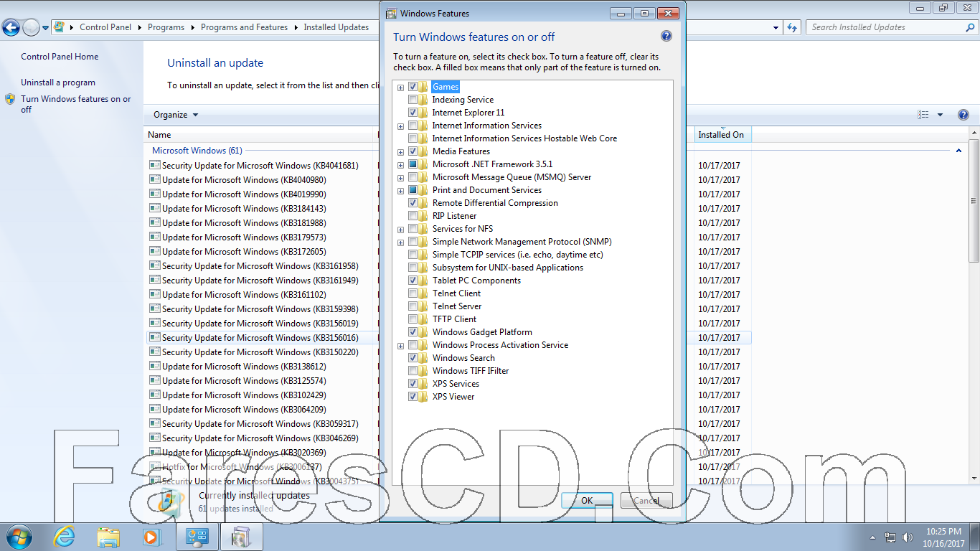Click the update icon beside KB4040980
This screenshot has width=980, height=551.
click(154, 179)
